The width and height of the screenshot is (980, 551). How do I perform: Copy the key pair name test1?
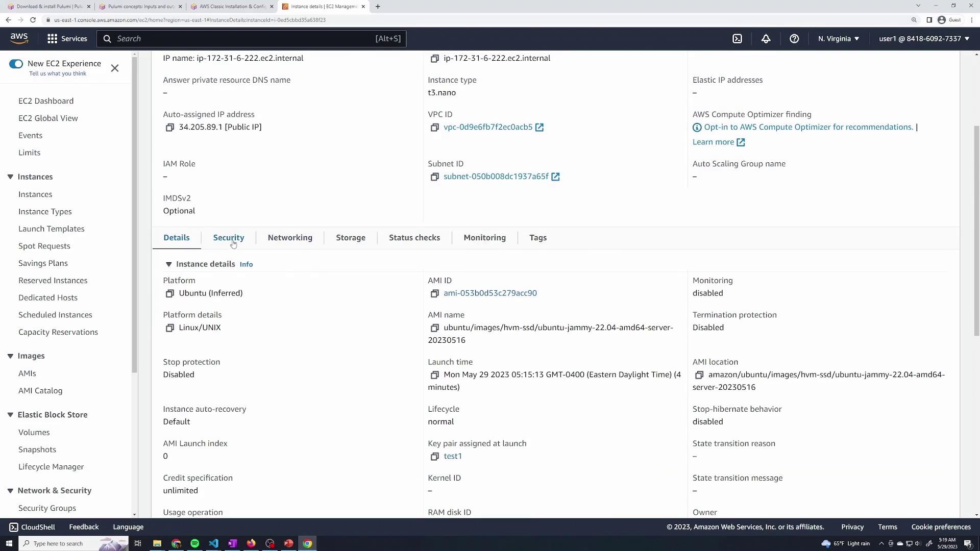(434, 457)
